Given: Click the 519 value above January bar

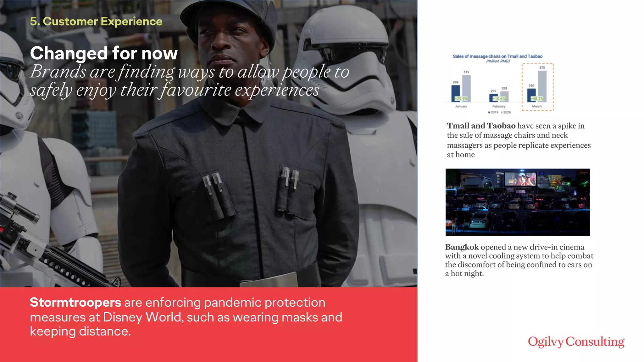Looking at the screenshot, I should (x=466, y=72).
